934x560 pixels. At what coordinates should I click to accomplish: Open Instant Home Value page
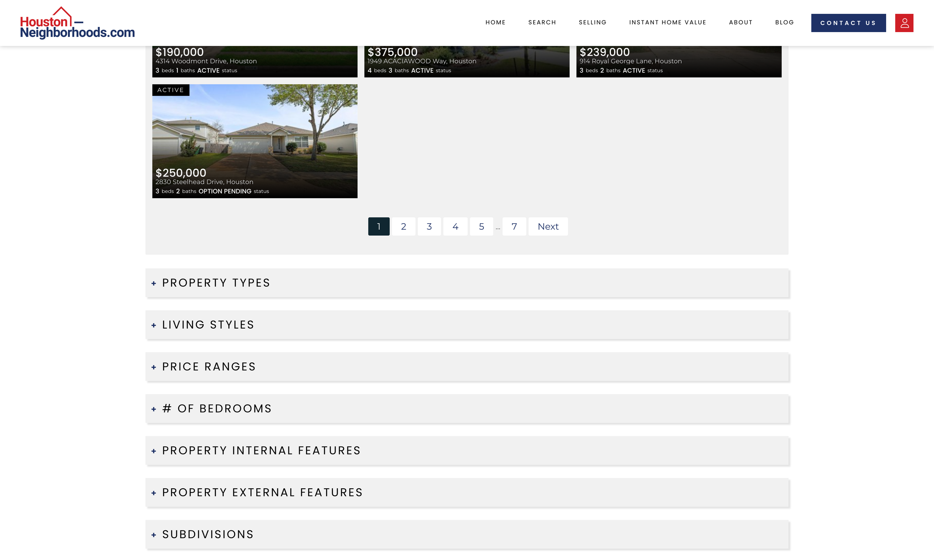click(668, 22)
